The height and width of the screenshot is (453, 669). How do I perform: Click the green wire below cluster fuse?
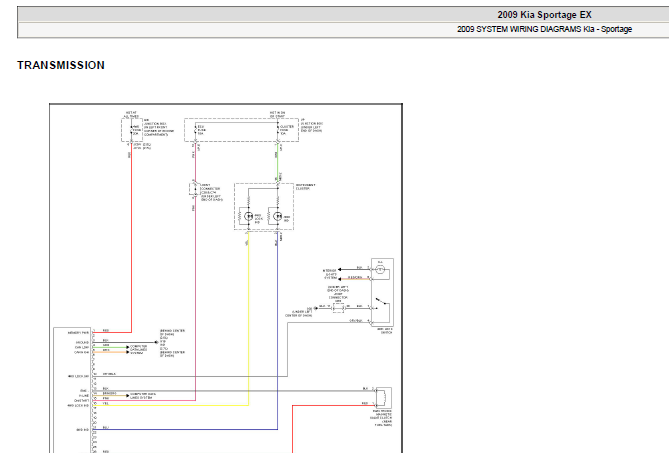[x=278, y=162]
